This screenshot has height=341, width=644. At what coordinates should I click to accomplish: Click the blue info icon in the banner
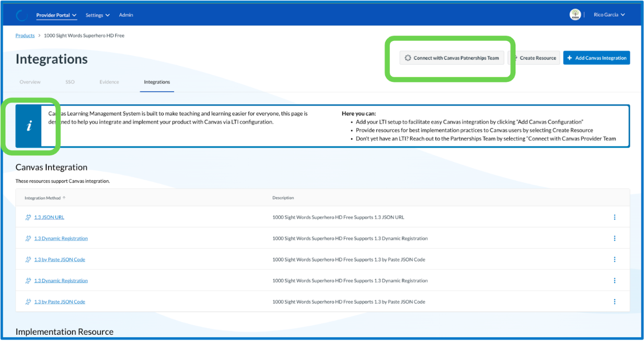(x=29, y=126)
